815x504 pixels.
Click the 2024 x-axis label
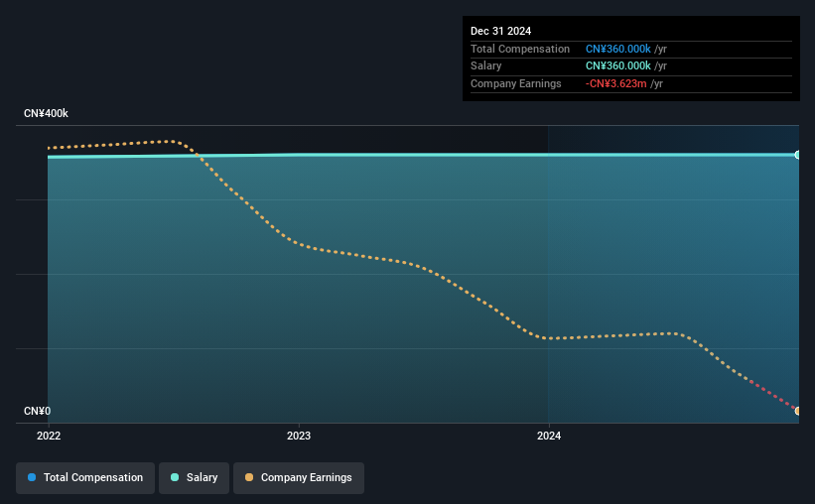coord(549,436)
